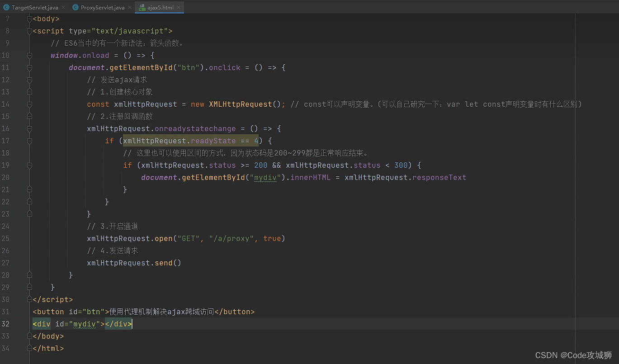Click the "/a/proxy" URL string on line 25

pyautogui.click(x=232, y=239)
